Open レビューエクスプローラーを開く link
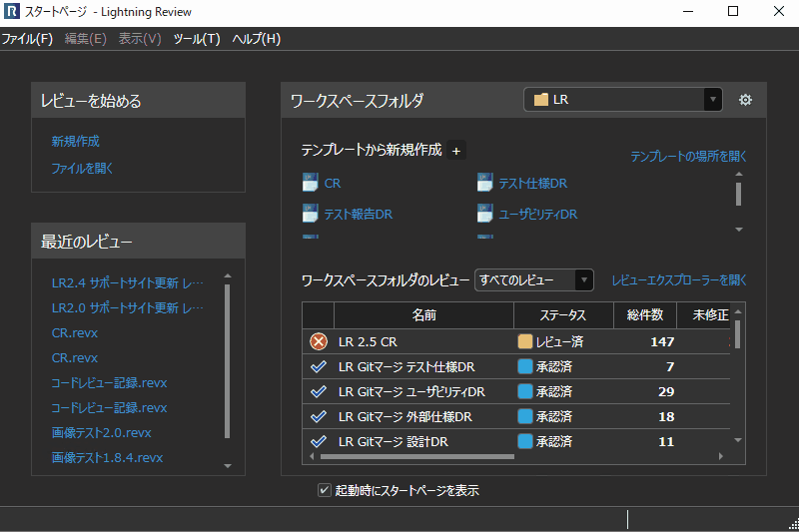799x532 pixels. pos(679,280)
